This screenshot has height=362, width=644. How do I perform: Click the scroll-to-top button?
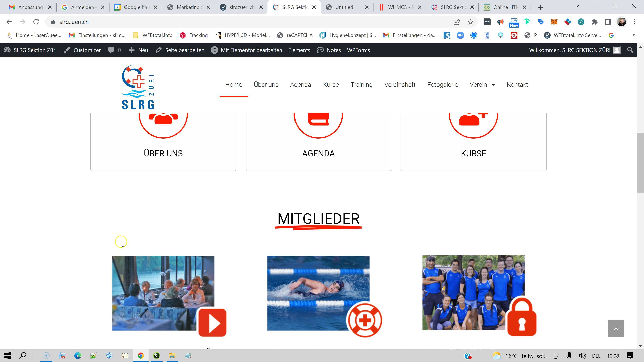point(616,328)
